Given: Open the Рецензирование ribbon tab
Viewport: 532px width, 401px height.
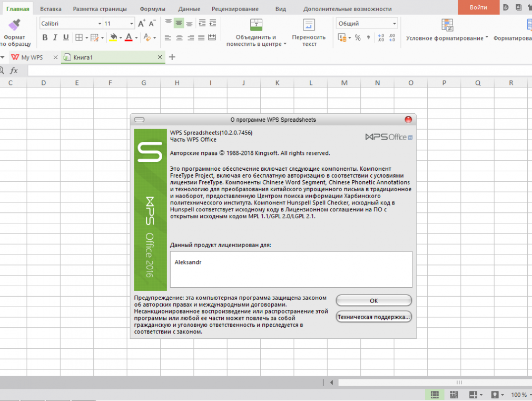Looking at the screenshot, I should [x=235, y=9].
